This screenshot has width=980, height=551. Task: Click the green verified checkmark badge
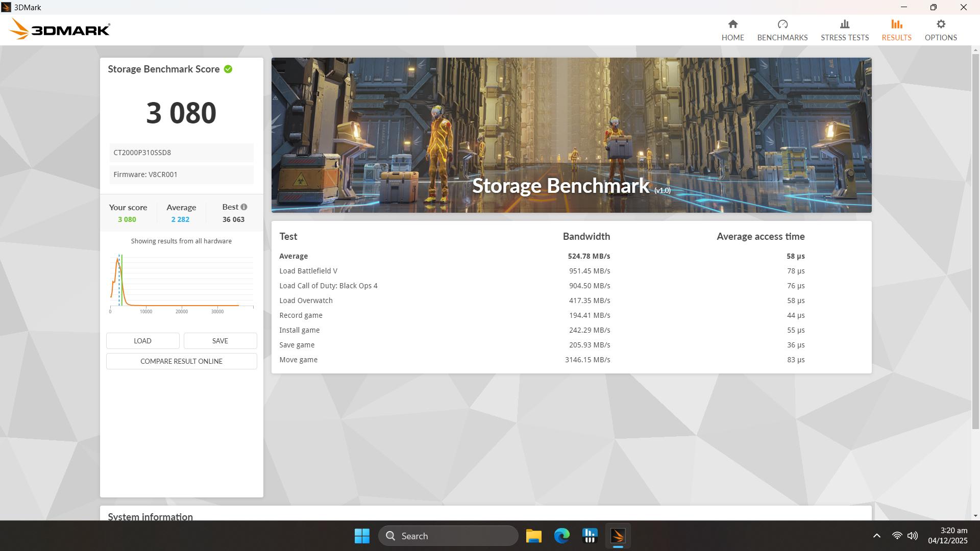coord(228,69)
